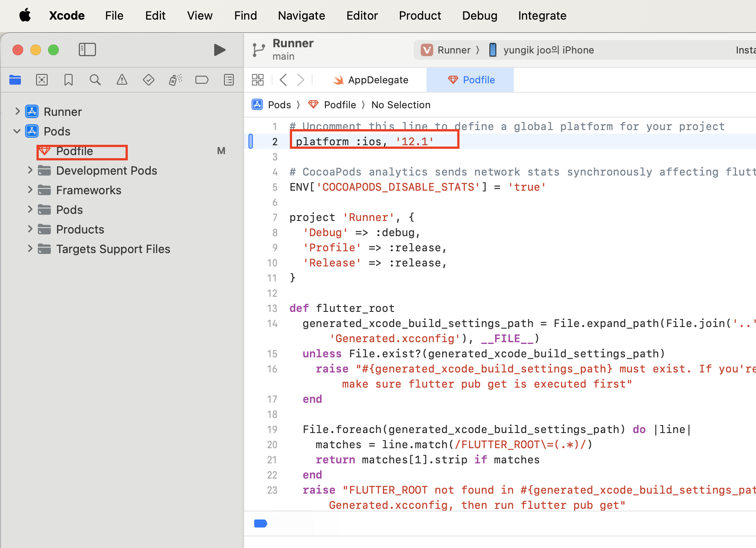The width and height of the screenshot is (756, 548).
Task: Open the Editor menu
Action: pyautogui.click(x=362, y=16)
